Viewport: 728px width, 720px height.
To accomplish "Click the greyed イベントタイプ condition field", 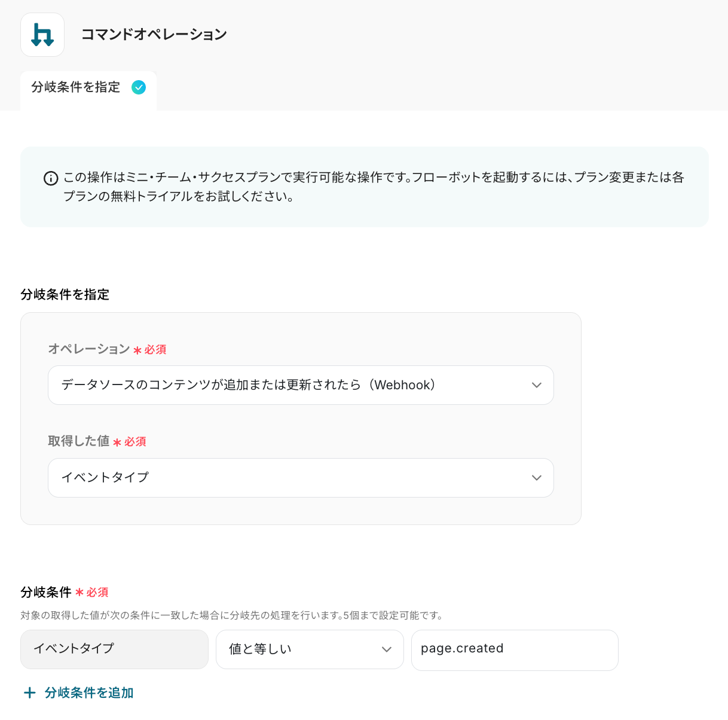I will pyautogui.click(x=114, y=649).
